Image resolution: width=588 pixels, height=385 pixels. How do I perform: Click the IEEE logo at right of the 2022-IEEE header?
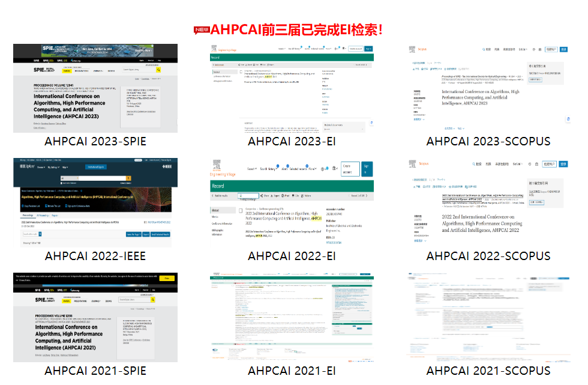pos(167,166)
